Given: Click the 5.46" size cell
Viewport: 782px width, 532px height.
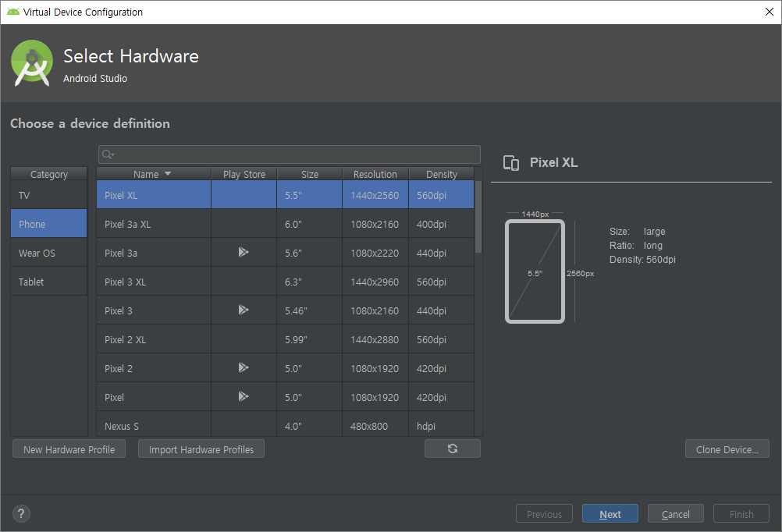Looking at the screenshot, I should click(x=309, y=310).
